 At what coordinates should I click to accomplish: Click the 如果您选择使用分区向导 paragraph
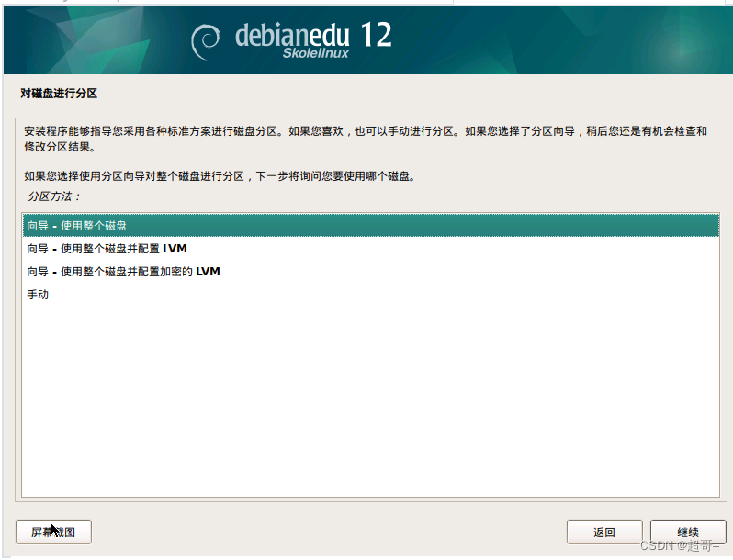pyautogui.click(x=220, y=176)
